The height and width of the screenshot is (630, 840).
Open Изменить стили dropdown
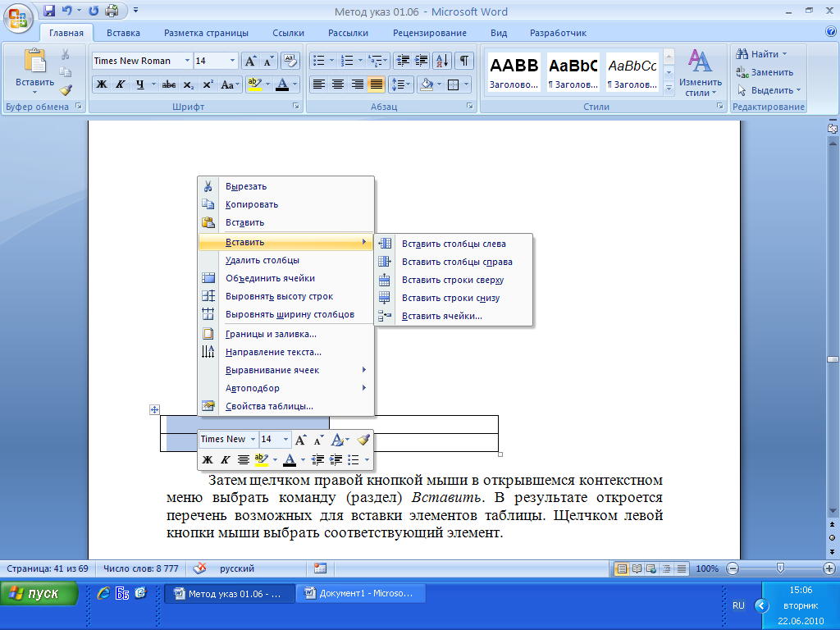[701, 73]
